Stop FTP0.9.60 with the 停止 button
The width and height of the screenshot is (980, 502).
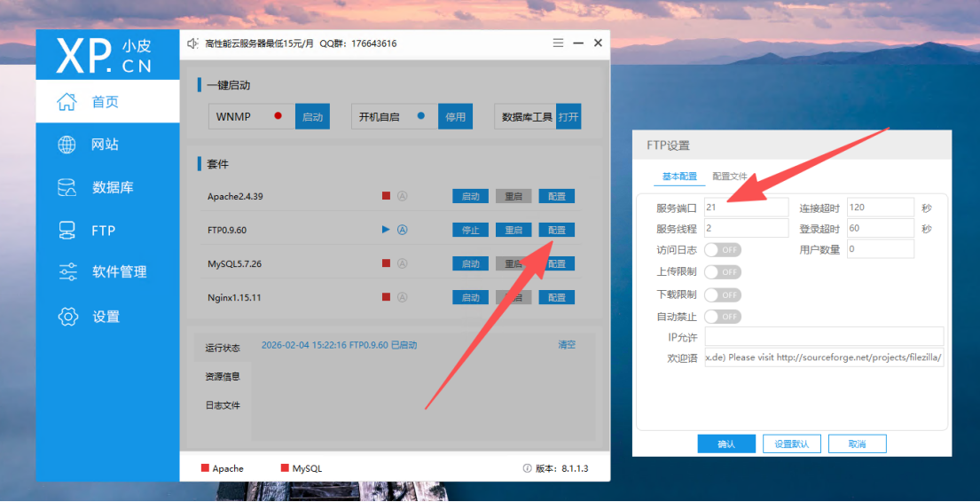[x=470, y=230]
